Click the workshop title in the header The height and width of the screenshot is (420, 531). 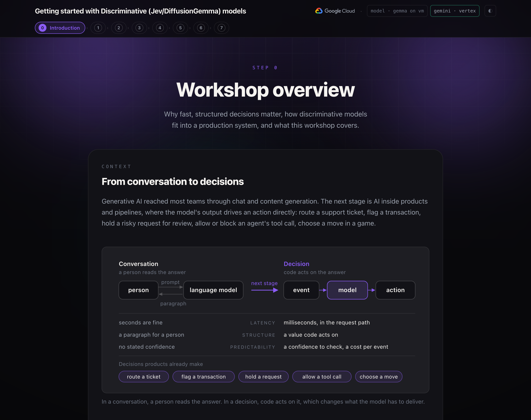[x=140, y=11]
